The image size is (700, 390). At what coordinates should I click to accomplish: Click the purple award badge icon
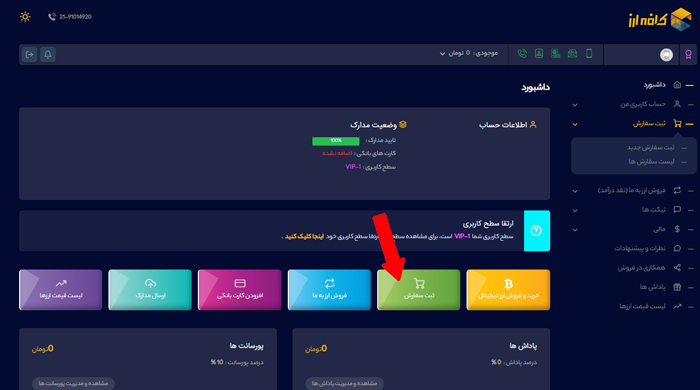(x=688, y=54)
